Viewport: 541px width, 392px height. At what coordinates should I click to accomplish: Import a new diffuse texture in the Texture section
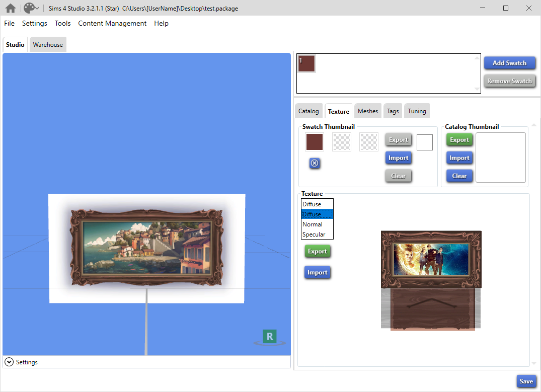[x=317, y=272]
